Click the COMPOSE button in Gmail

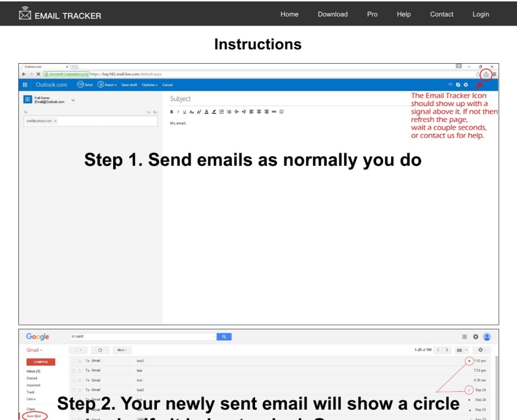click(41, 361)
